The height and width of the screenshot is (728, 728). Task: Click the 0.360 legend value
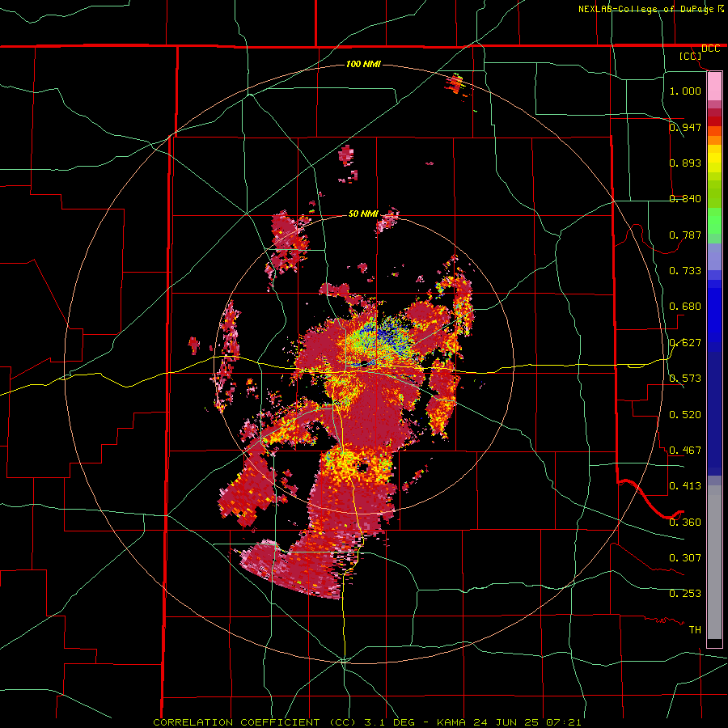(x=685, y=522)
